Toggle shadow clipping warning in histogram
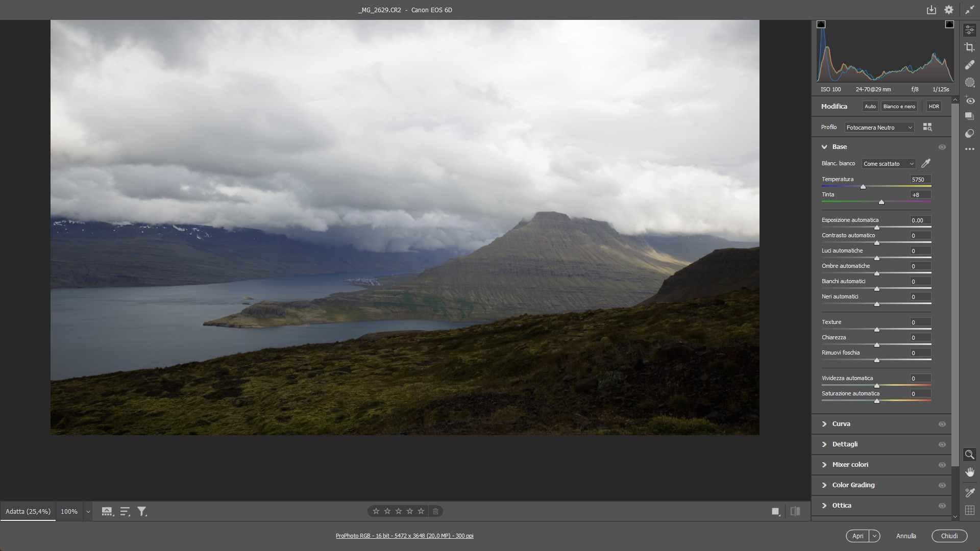Image resolution: width=980 pixels, height=551 pixels. click(x=821, y=24)
